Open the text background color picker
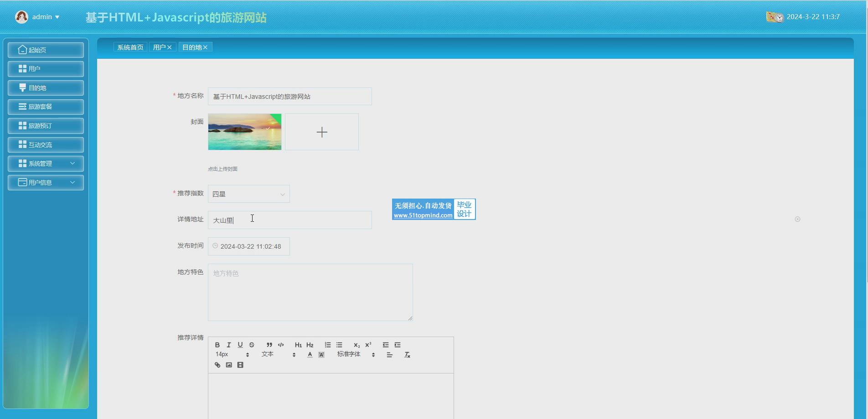Image resolution: width=868 pixels, height=419 pixels. coord(321,355)
